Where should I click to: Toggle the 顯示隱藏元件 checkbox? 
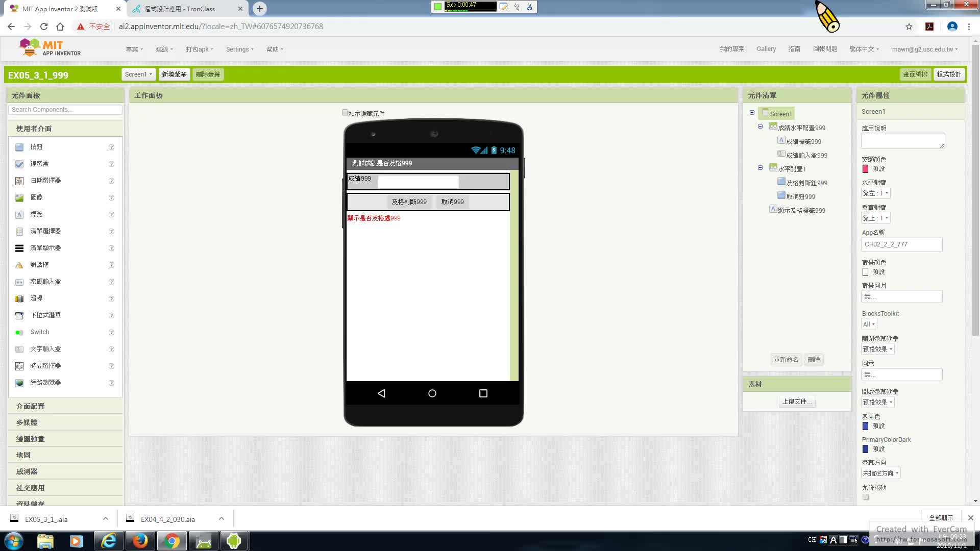(345, 113)
